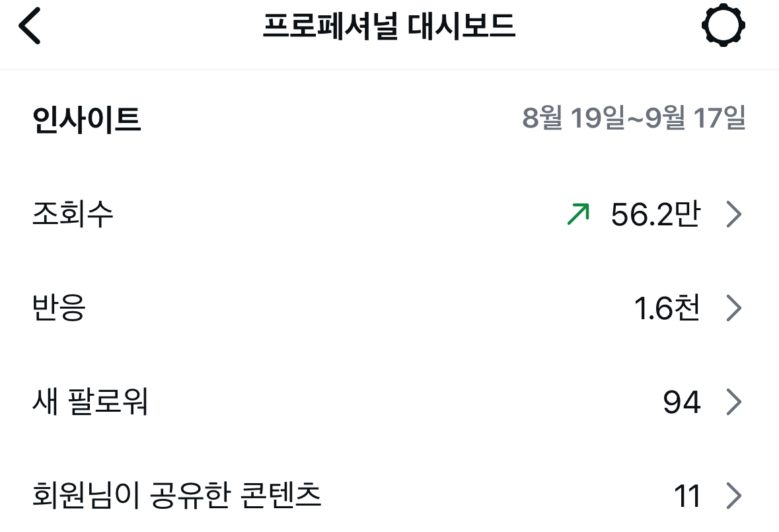Tap chevron beside 회원님이 공유한 콘텐츠
Screen dimensions: 779x532
coord(734,496)
